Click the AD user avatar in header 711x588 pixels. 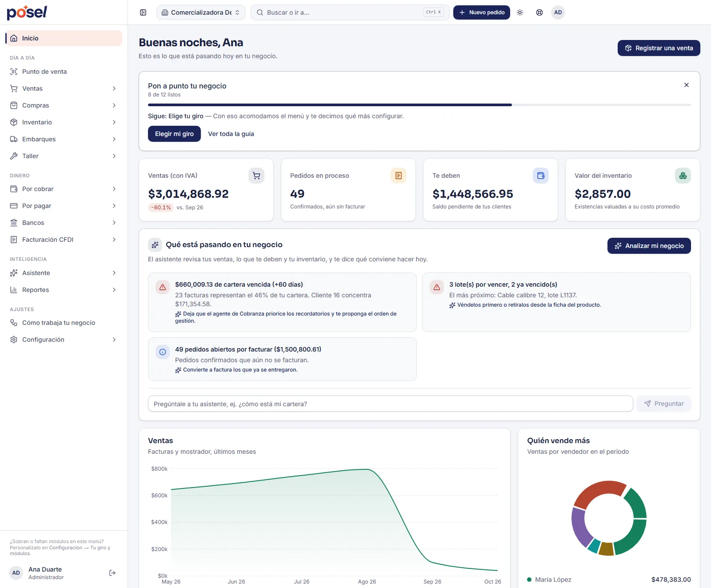558,12
